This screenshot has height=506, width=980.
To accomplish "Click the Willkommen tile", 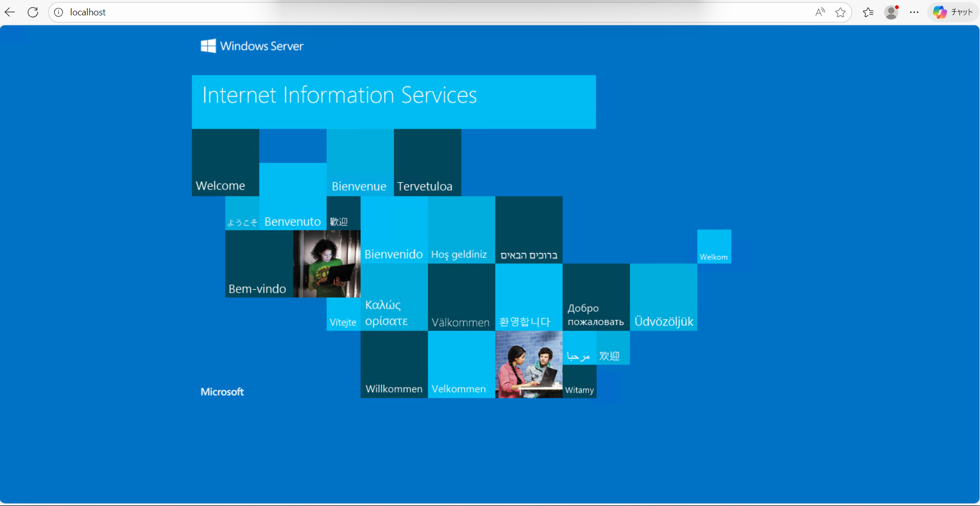I will click(394, 364).
